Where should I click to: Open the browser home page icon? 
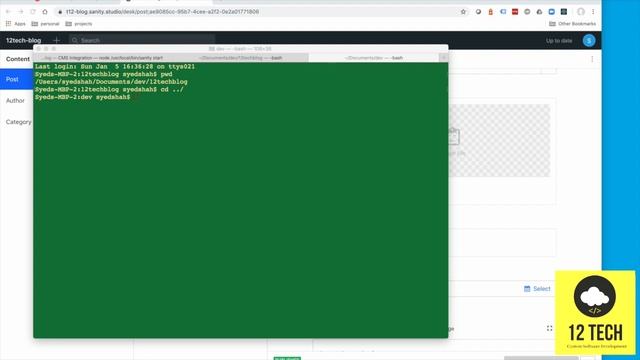click(x=45, y=12)
